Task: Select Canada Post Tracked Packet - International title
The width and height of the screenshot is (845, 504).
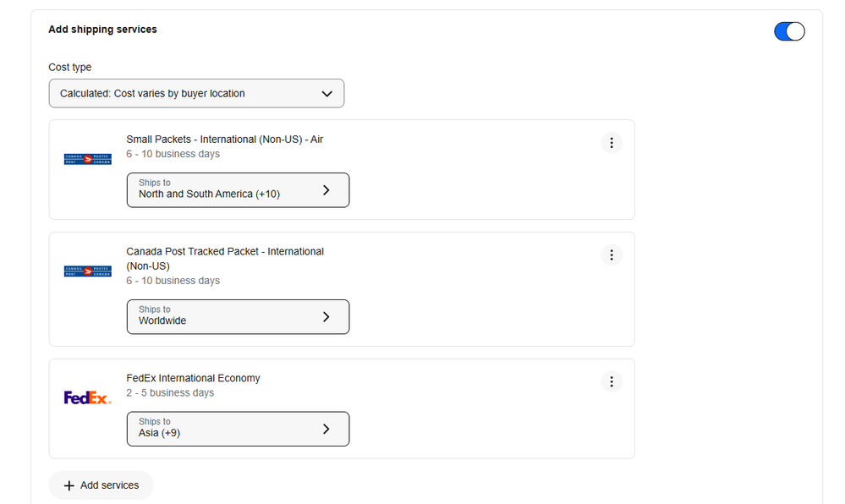Action: click(x=225, y=251)
